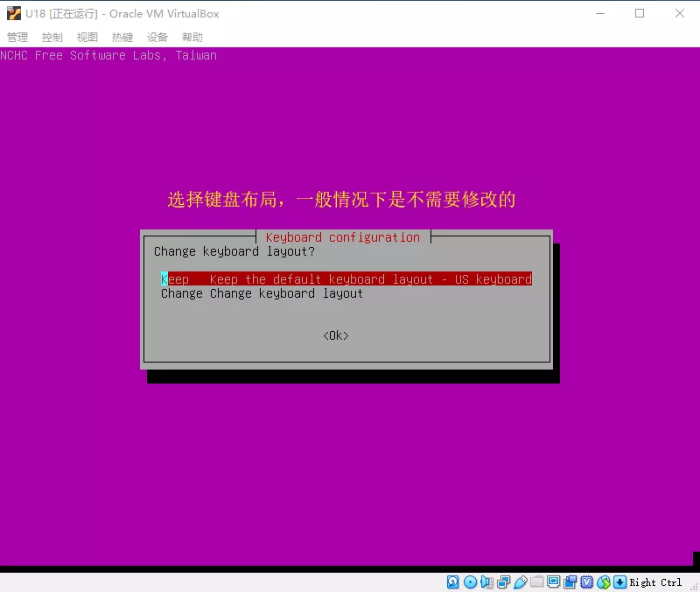Click the mouse integration indicator icon
This screenshot has height=592, width=700.
point(604,582)
